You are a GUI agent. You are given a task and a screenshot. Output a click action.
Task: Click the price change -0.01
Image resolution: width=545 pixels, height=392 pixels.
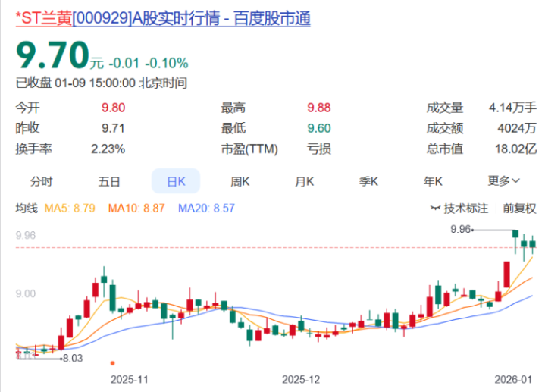coord(124,63)
